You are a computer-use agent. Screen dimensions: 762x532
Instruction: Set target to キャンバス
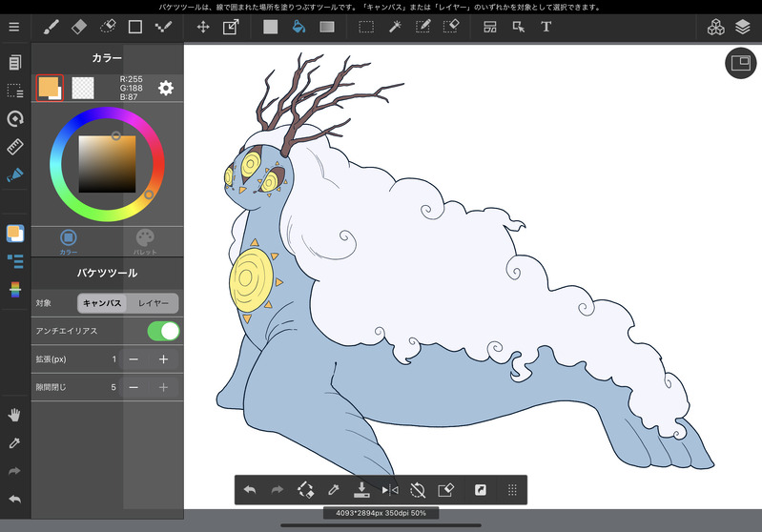102,303
